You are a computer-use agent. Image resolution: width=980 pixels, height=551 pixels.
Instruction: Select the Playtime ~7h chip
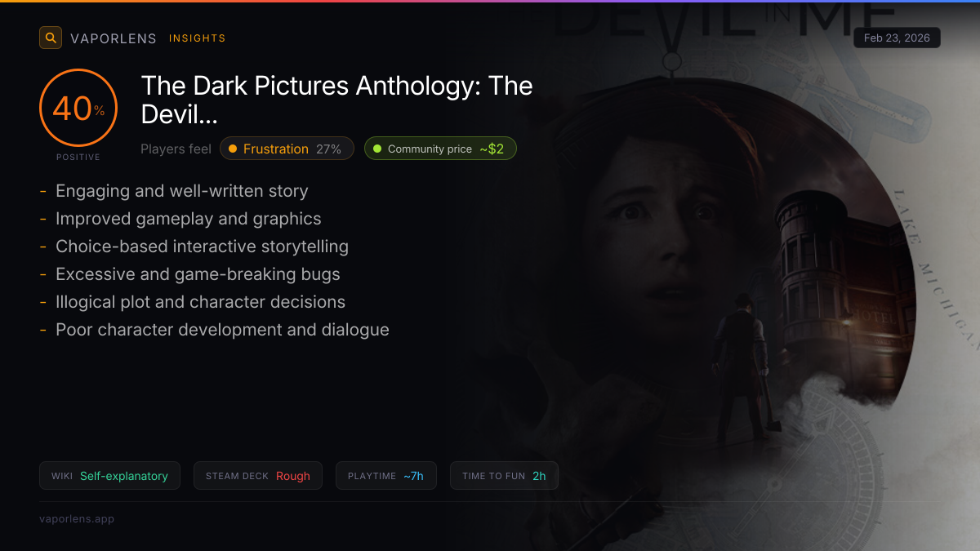point(385,476)
